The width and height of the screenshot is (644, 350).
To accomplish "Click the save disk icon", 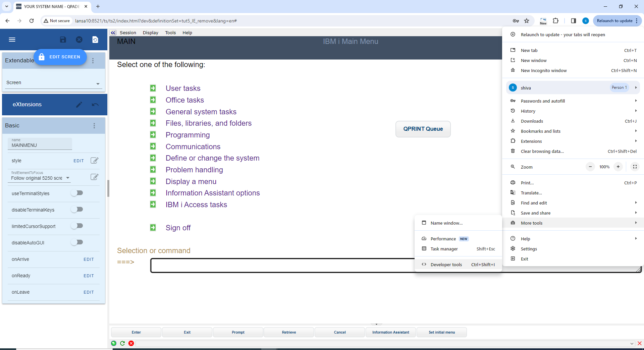I will (63, 40).
